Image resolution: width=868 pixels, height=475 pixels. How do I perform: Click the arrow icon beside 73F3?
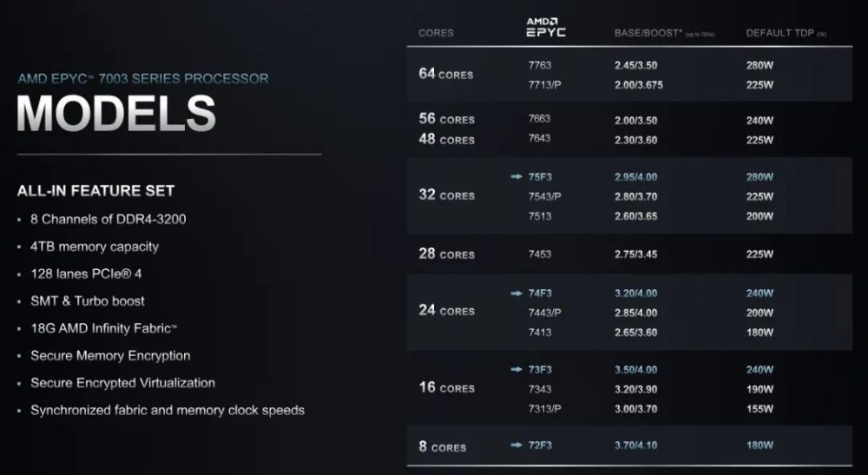point(516,369)
